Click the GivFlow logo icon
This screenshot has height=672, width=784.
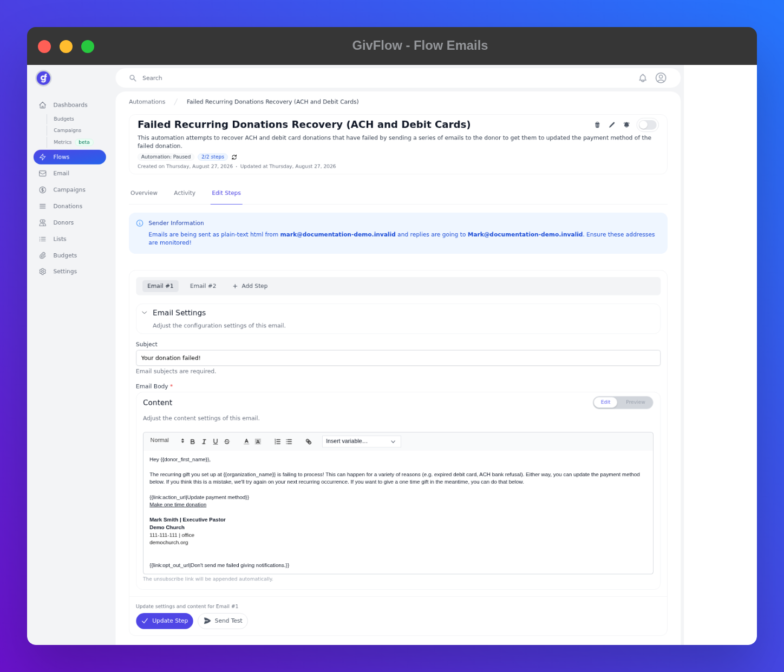(x=43, y=78)
